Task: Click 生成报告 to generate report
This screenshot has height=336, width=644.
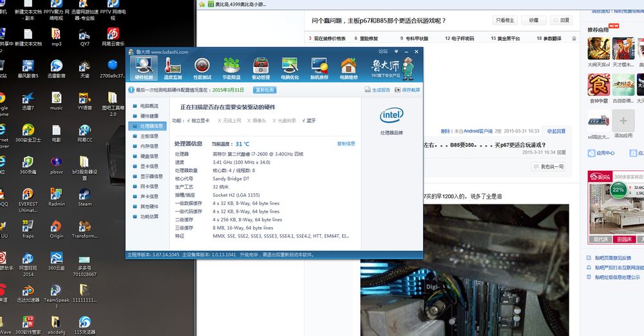Action: [377, 90]
